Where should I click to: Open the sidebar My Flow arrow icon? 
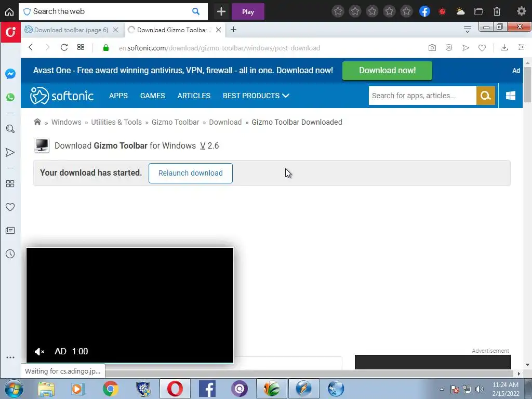10,152
